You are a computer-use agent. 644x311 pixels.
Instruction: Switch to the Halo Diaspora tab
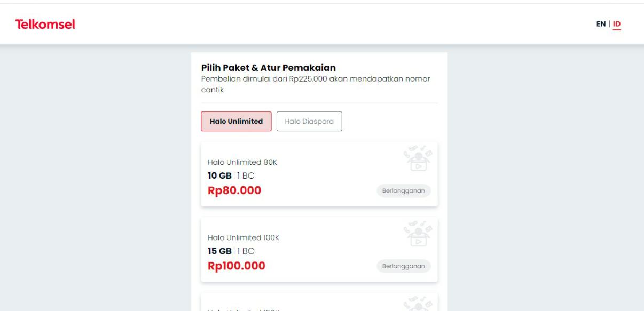[x=309, y=121]
